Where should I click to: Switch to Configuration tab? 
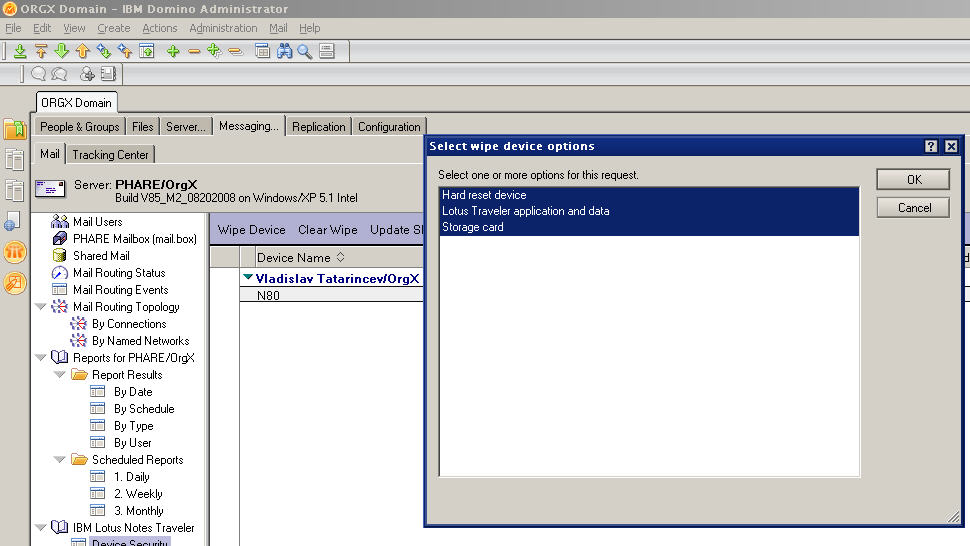[x=389, y=127]
